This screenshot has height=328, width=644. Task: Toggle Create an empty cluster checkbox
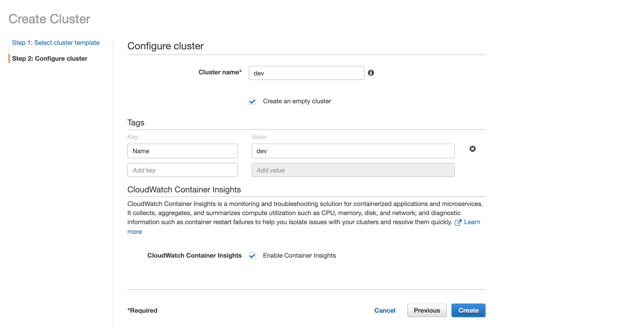coord(252,101)
